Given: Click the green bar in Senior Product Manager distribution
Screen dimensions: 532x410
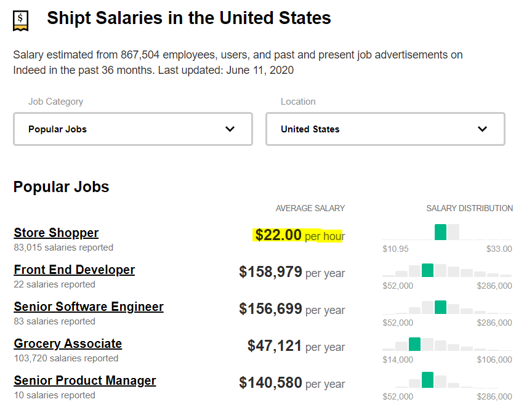Looking at the screenshot, I should coord(427,380).
